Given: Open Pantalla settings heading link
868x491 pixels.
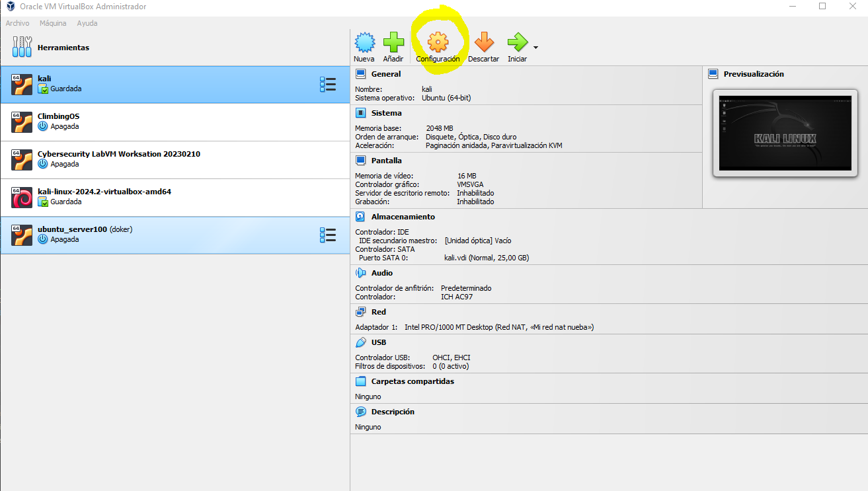Looking at the screenshot, I should [387, 161].
